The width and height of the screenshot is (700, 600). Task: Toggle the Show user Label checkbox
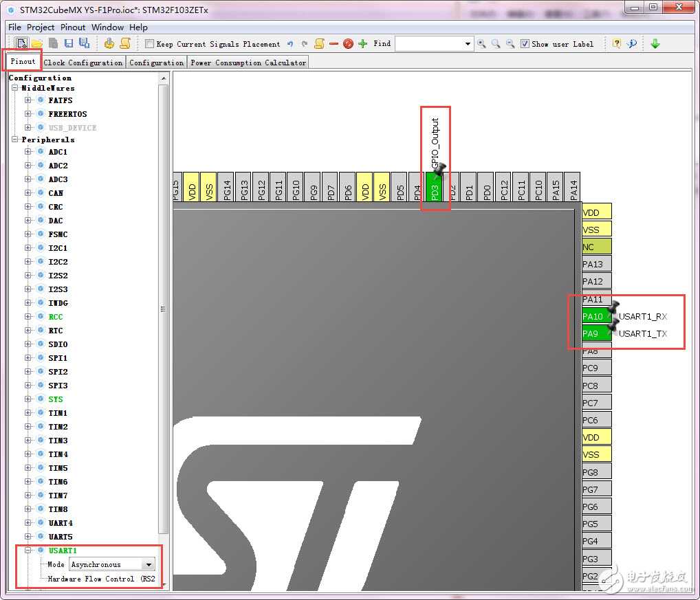pos(525,44)
